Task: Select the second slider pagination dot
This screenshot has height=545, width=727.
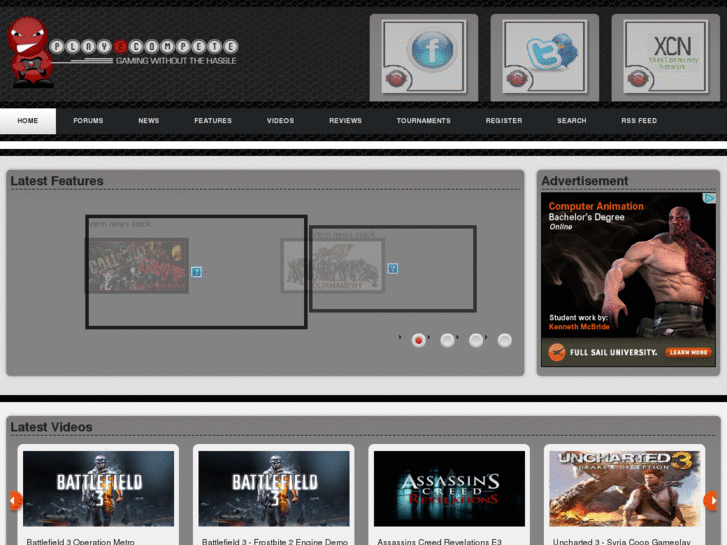Action: [x=447, y=340]
